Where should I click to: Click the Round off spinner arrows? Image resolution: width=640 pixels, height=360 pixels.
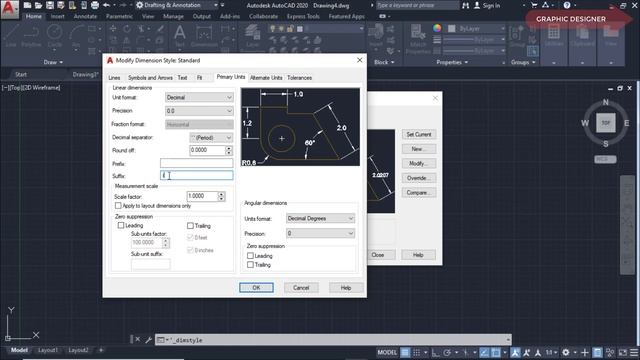pyautogui.click(x=229, y=151)
